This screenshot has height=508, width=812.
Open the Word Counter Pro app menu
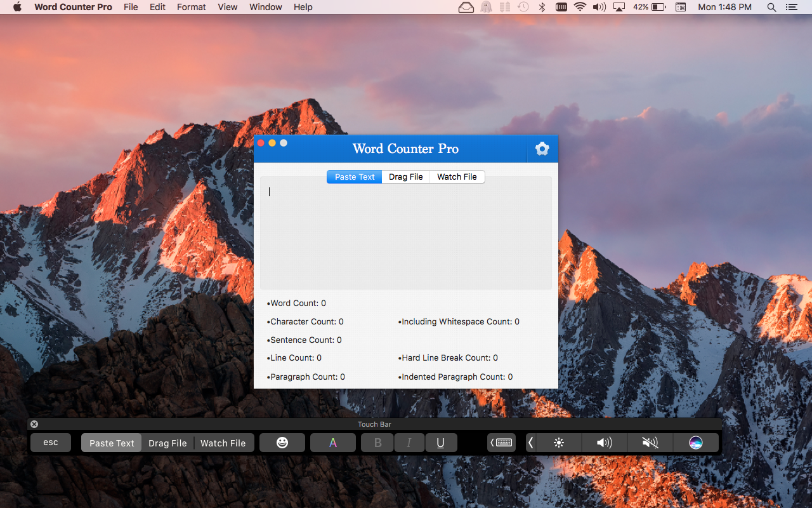tap(73, 7)
